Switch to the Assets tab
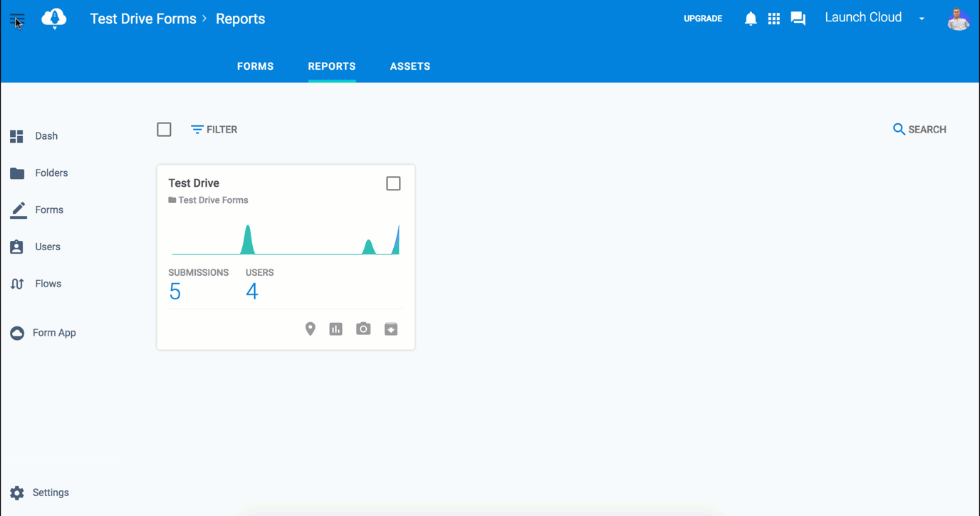The image size is (980, 516). click(x=410, y=66)
